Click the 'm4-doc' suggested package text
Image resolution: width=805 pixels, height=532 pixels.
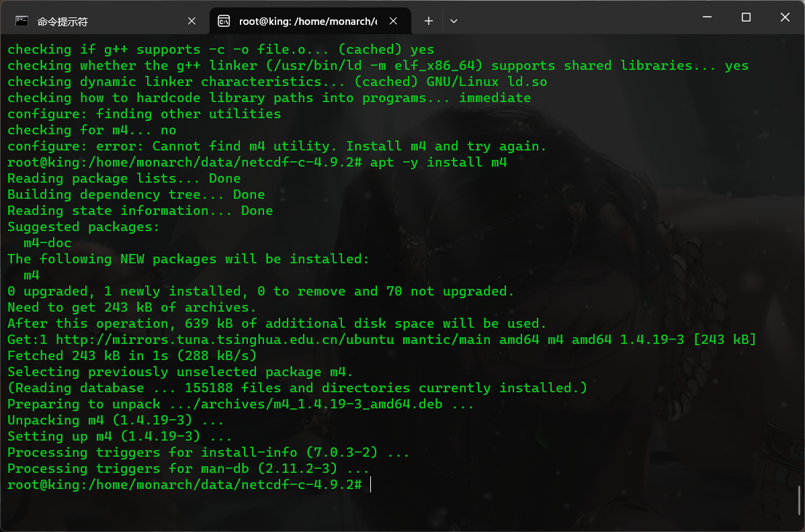(47, 242)
